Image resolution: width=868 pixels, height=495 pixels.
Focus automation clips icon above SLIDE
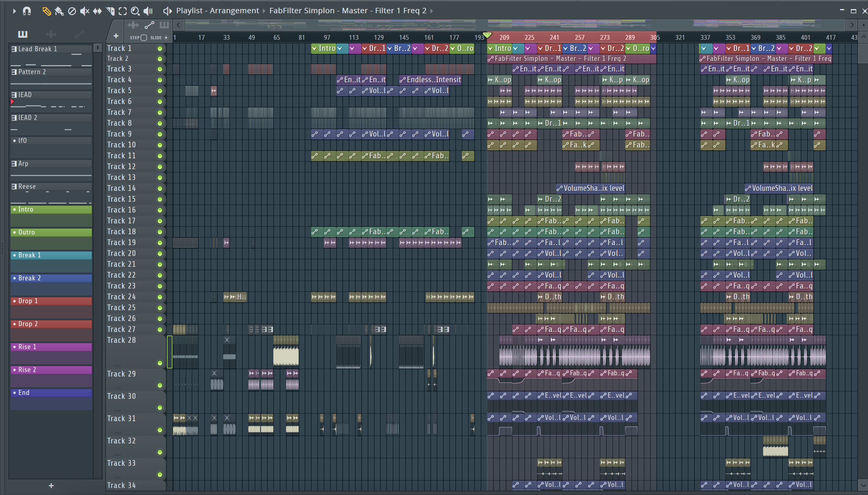(x=149, y=25)
